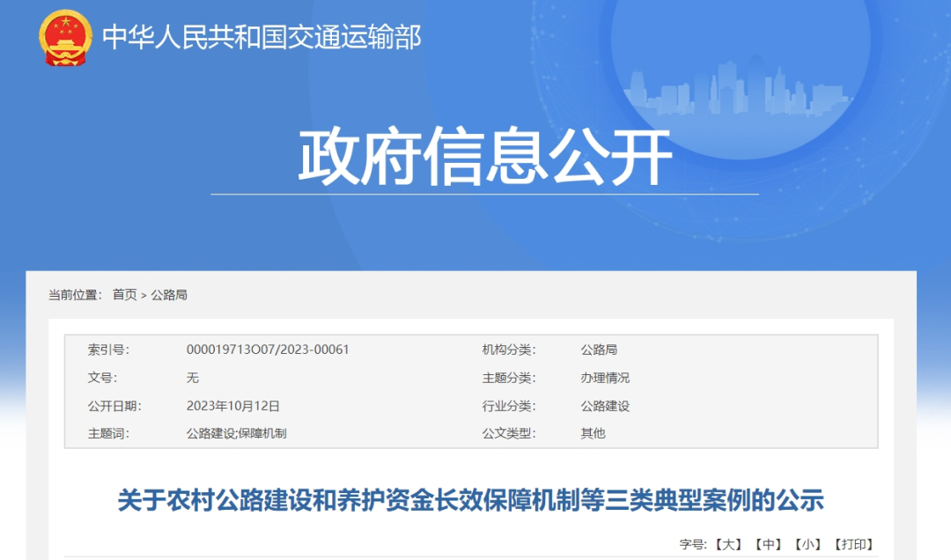
Task: Click the 文号 value 无
Action: coord(193,378)
